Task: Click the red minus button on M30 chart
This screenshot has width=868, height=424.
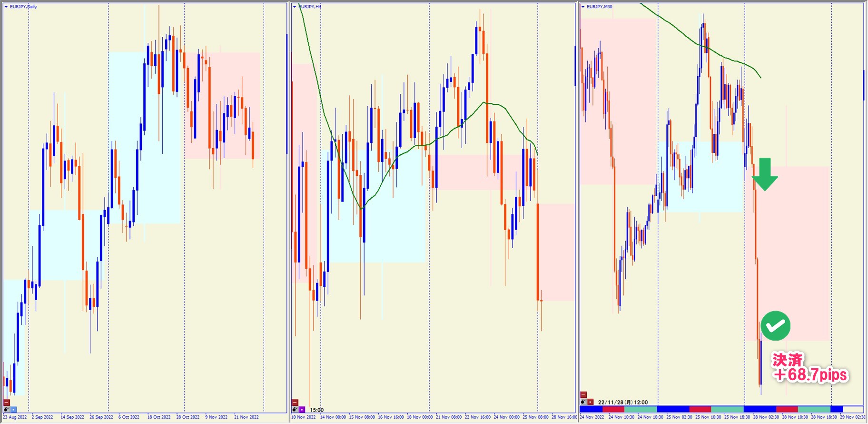Action: tap(583, 395)
